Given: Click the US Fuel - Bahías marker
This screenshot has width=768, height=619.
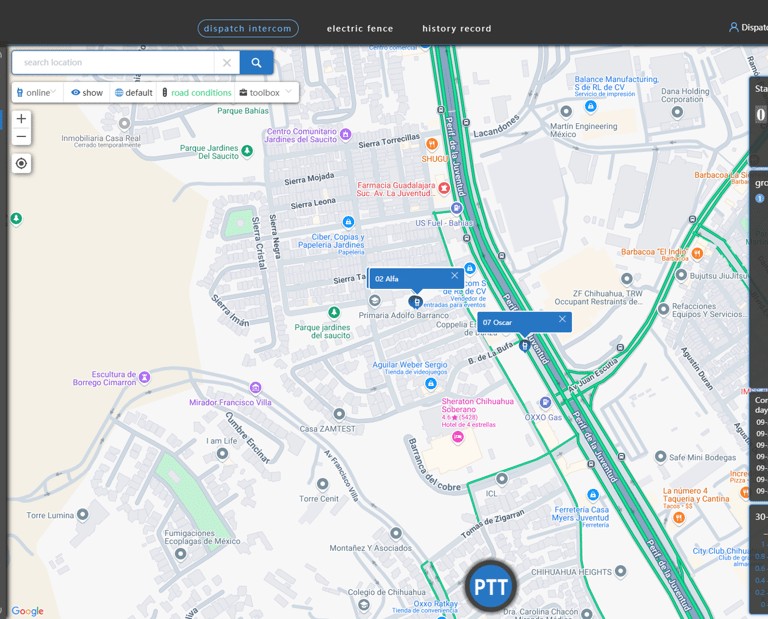Looking at the screenshot, I should coord(456,208).
